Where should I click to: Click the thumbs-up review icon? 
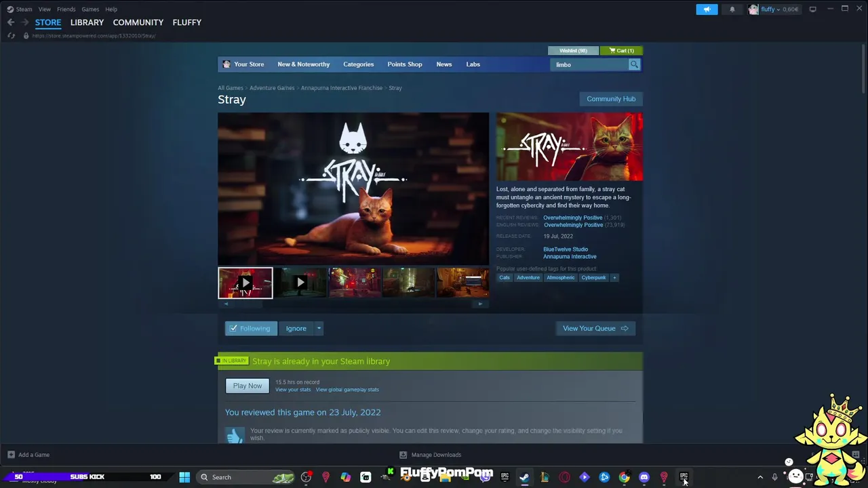[x=235, y=435]
